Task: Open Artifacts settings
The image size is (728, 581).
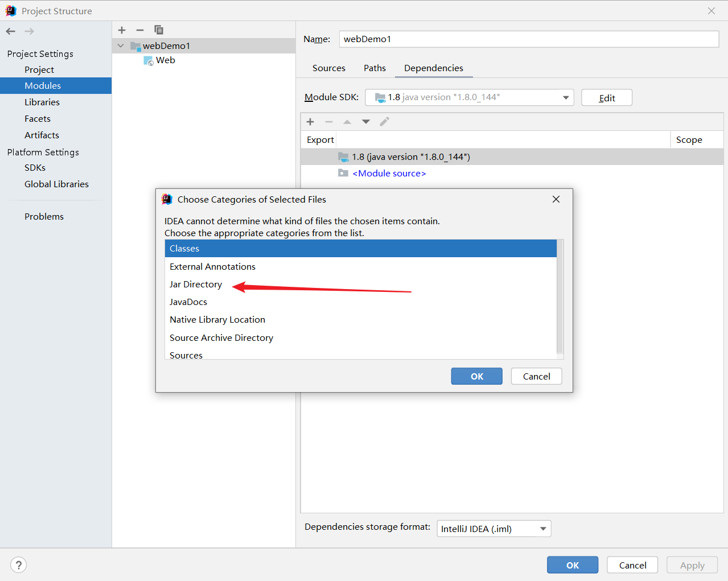Action: click(x=42, y=135)
